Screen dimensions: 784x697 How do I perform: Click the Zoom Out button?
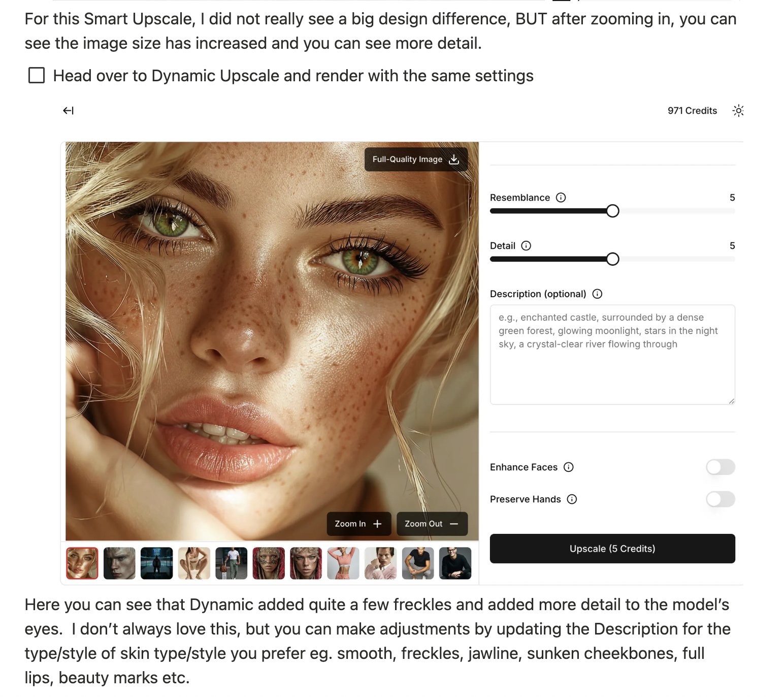(x=432, y=524)
